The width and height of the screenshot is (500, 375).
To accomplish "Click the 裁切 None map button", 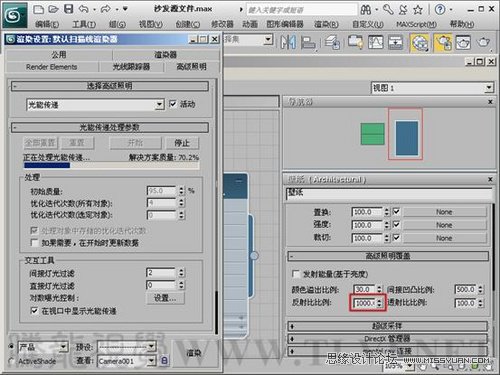I will coord(444,238).
